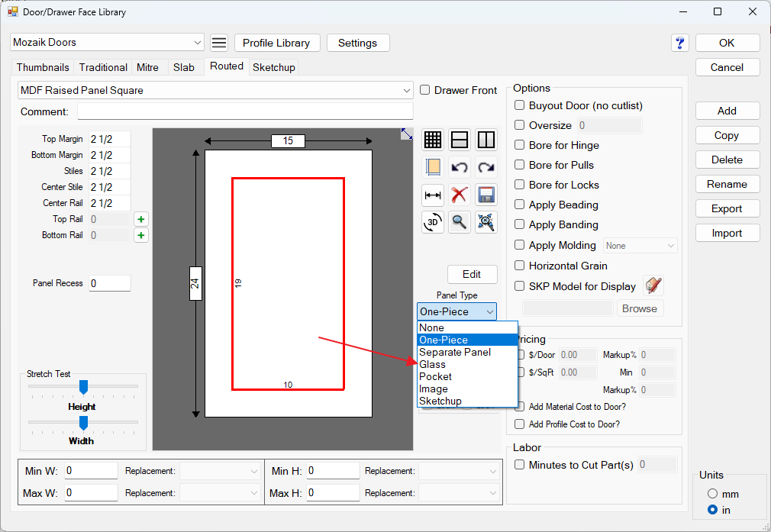The width and height of the screenshot is (771, 532).
Task: Switch to the Traditional tab
Action: pos(103,67)
